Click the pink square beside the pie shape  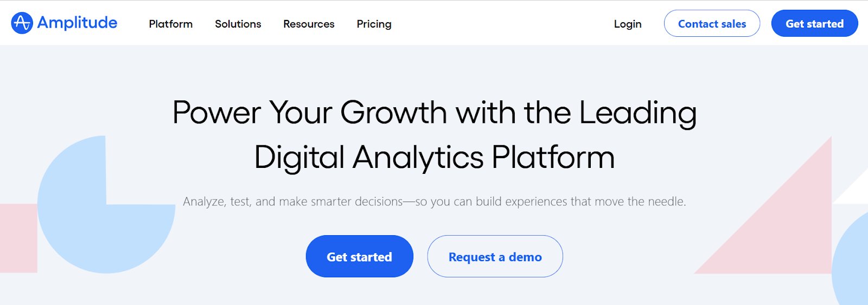[18, 238]
